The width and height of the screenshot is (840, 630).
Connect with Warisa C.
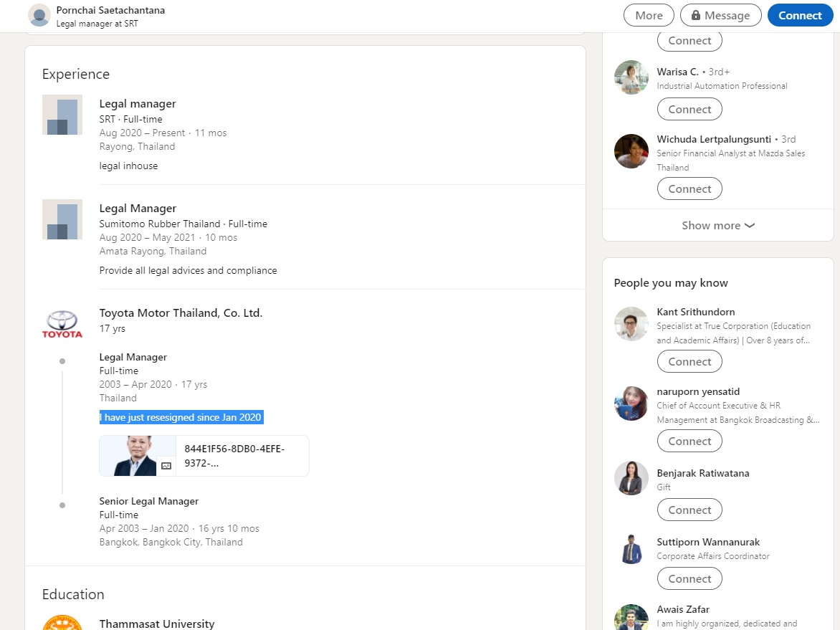(689, 109)
